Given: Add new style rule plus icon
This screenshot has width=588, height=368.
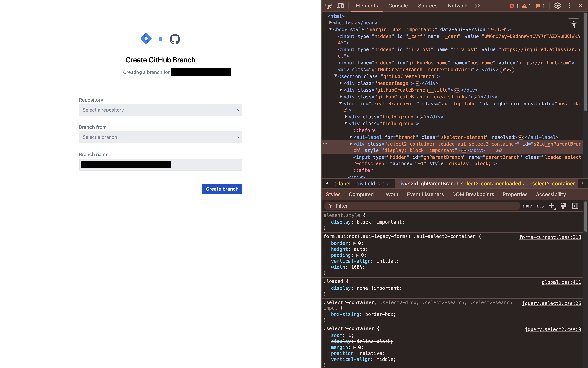Looking at the screenshot, I should (x=552, y=206).
